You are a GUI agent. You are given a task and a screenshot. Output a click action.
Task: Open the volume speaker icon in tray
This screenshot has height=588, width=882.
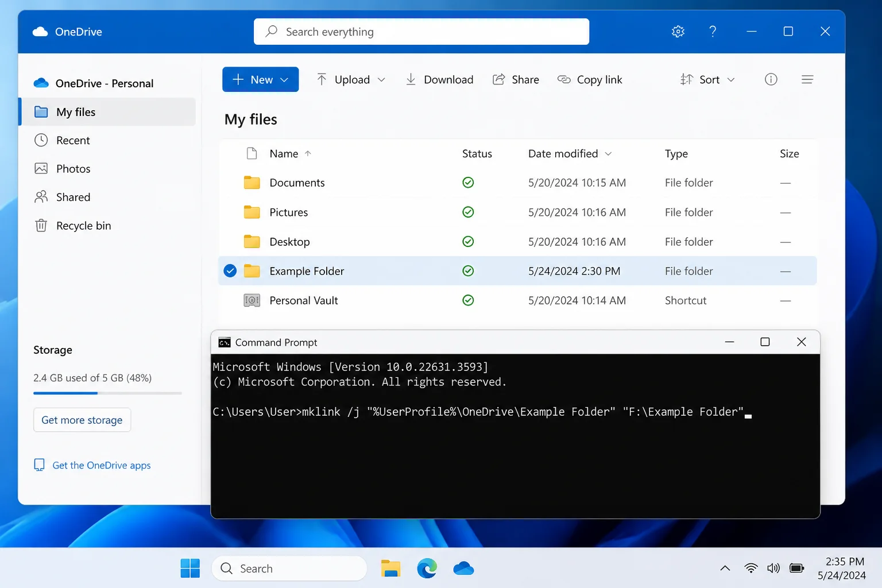pos(773,568)
